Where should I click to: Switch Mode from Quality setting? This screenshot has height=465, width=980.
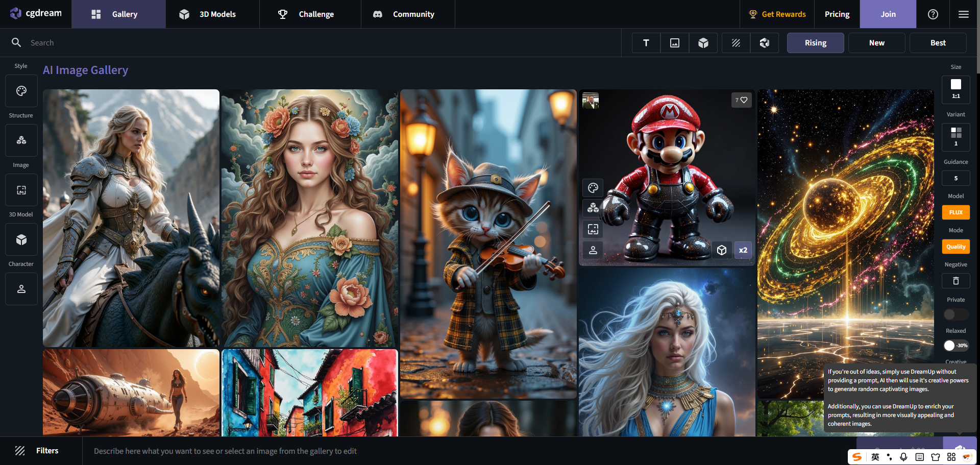click(955, 247)
